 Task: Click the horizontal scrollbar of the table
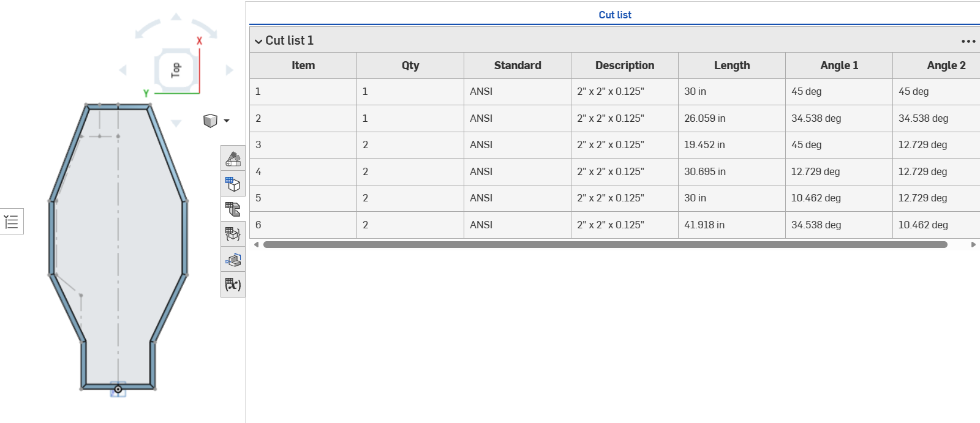pos(605,244)
